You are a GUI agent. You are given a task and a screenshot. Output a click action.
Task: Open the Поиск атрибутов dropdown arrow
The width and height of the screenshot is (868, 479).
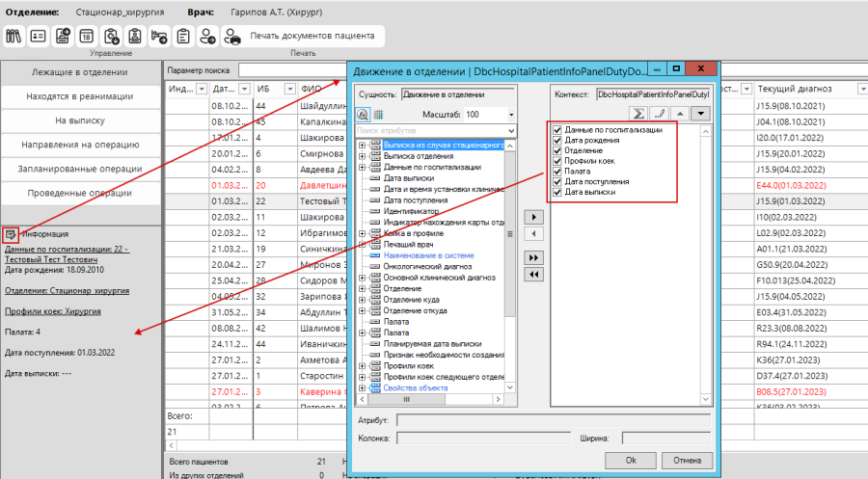point(511,130)
